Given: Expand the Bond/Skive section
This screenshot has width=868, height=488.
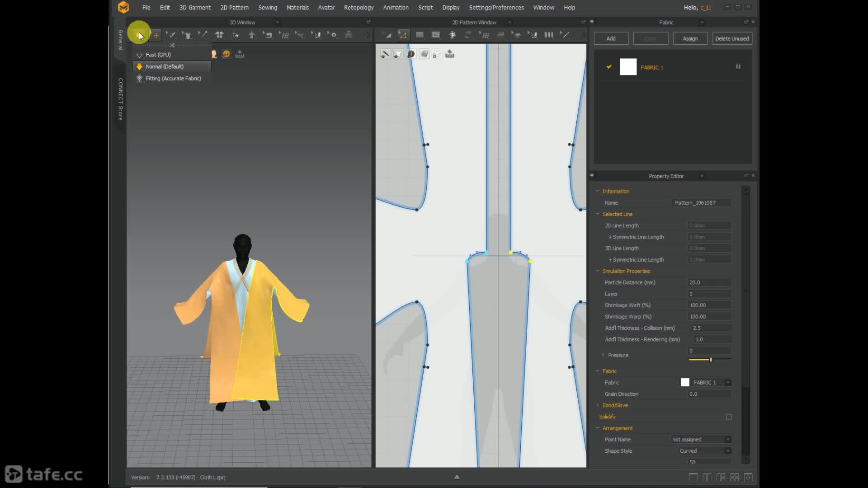Looking at the screenshot, I should (598, 405).
